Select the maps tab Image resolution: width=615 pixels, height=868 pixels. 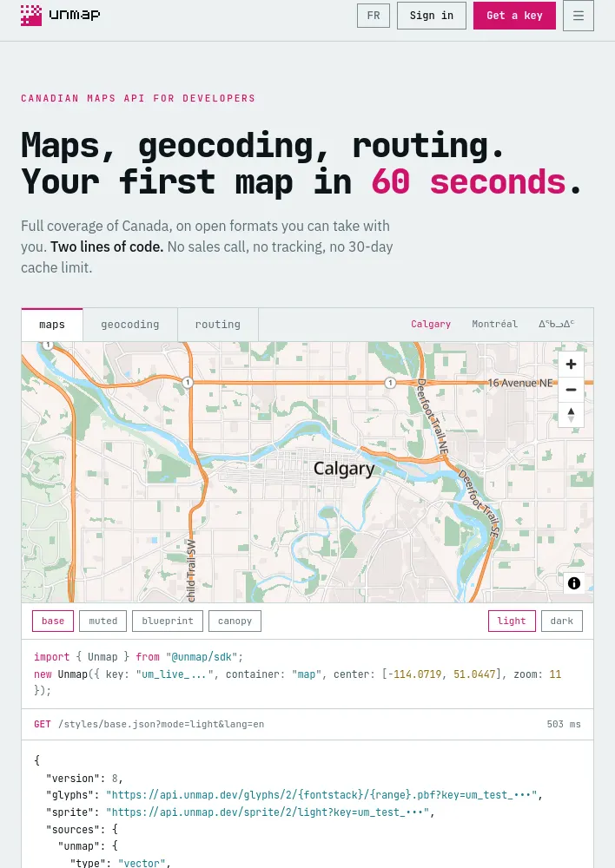pyautogui.click(x=52, y=325)
